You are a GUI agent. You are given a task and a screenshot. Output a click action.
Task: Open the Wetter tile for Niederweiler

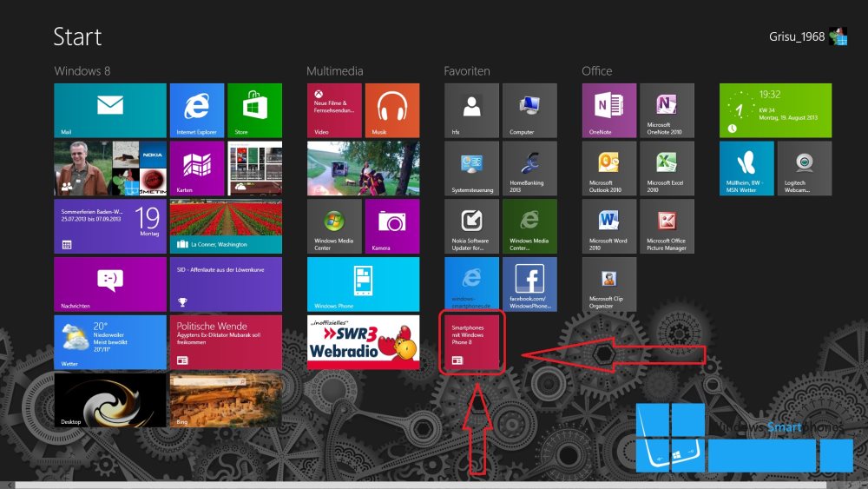(110, 342)
